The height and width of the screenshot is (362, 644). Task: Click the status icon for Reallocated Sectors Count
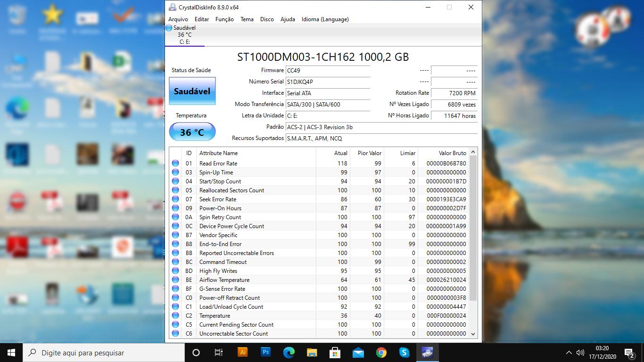click(175, 190)
